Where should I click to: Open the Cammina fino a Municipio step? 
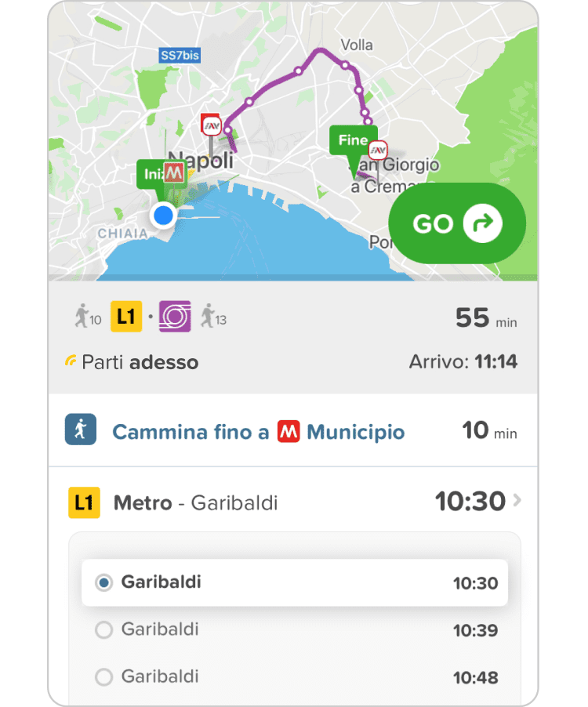[x=259, y=432]
